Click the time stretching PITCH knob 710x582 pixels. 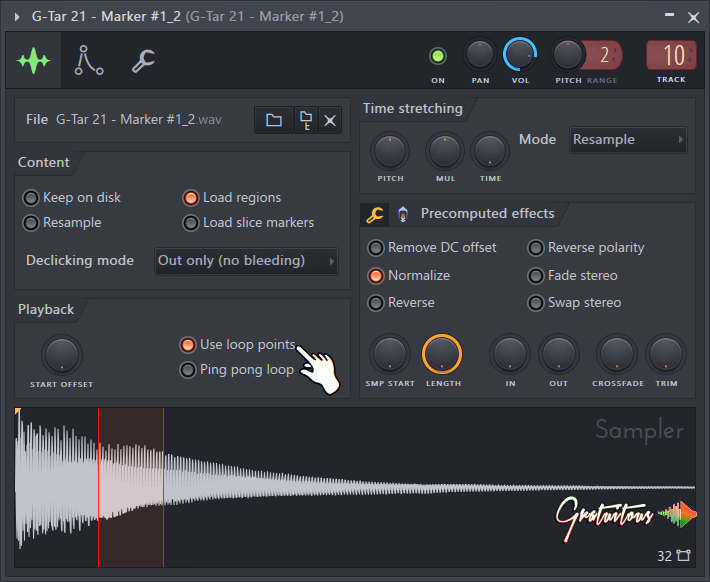[390, 151]
